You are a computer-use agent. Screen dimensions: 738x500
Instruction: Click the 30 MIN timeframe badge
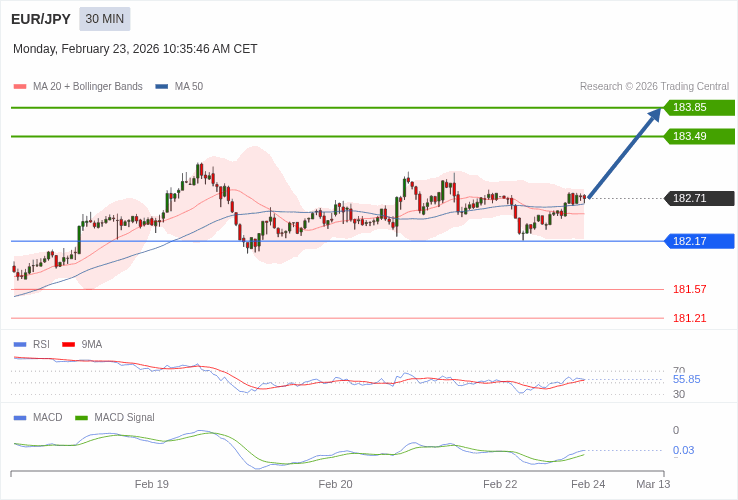[104, 19]
